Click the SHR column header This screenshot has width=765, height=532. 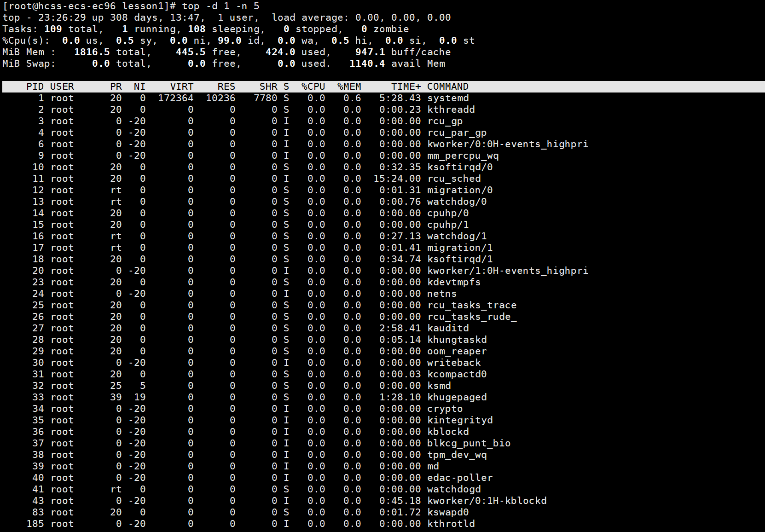coord(268,87)
